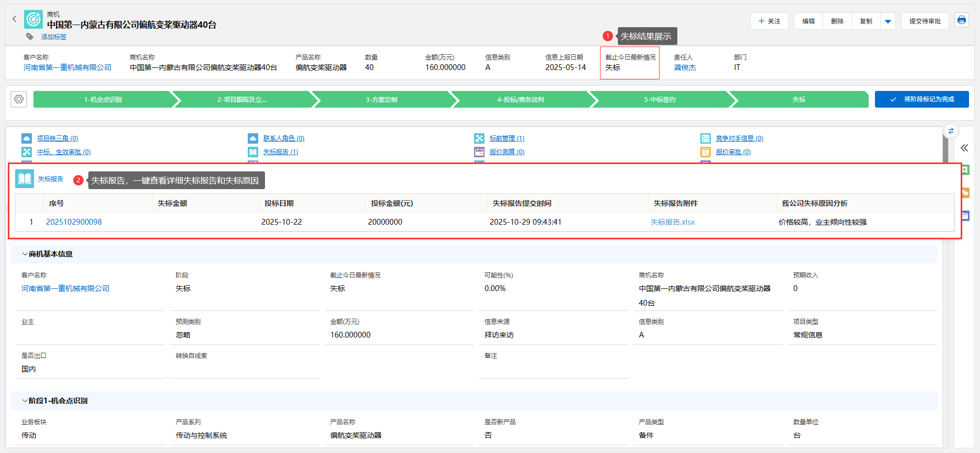Open record 2025102900098
Image resolution: width=980 pixels, height=453 pixels.
[x=74, y=222]
